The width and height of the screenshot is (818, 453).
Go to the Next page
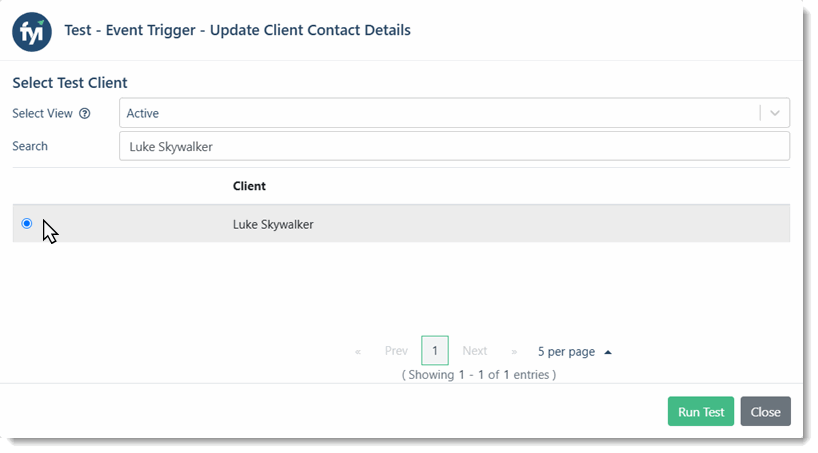pos(475,351)
